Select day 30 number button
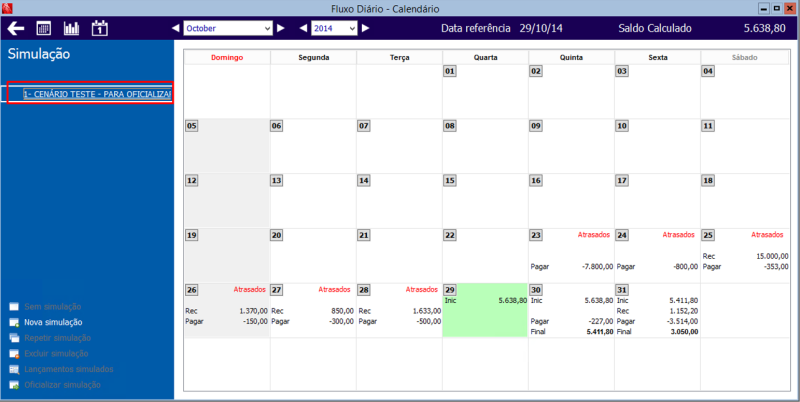Screen dimensions: 800x402 pos(536,290)
